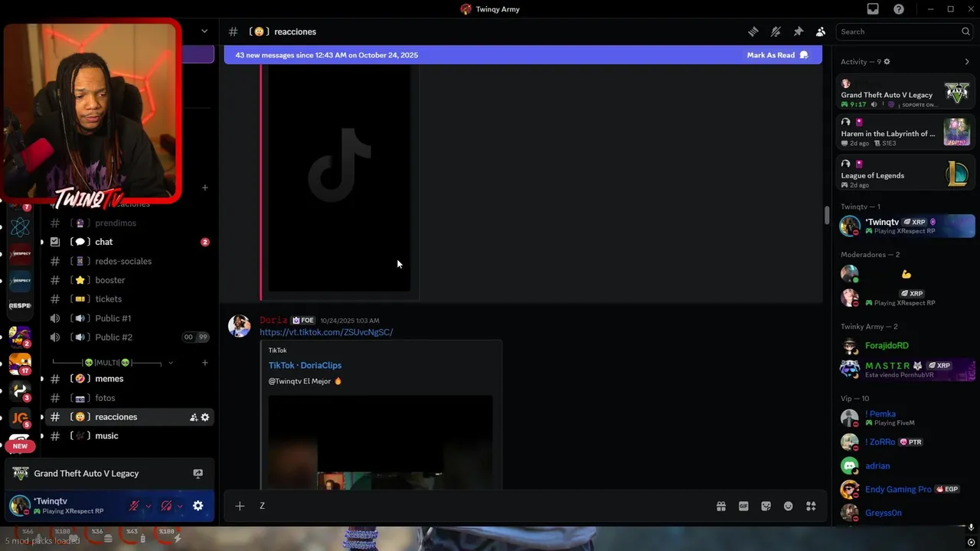Open the sticker picker icon
Screen dimensions: 980x551
point(766,506)
